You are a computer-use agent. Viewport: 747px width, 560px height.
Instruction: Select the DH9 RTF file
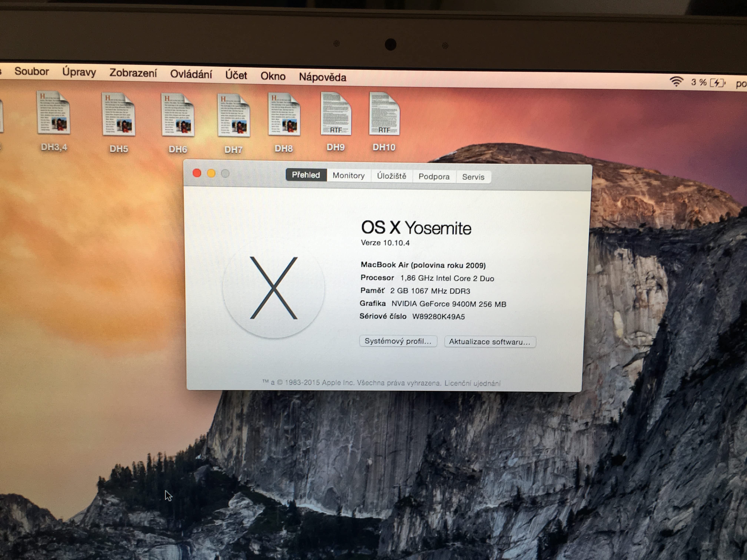pos(336,114)
